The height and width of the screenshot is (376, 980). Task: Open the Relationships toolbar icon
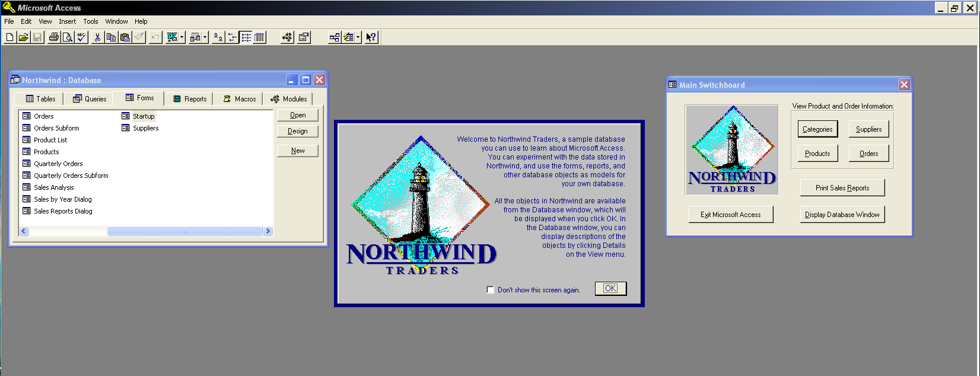335,37
